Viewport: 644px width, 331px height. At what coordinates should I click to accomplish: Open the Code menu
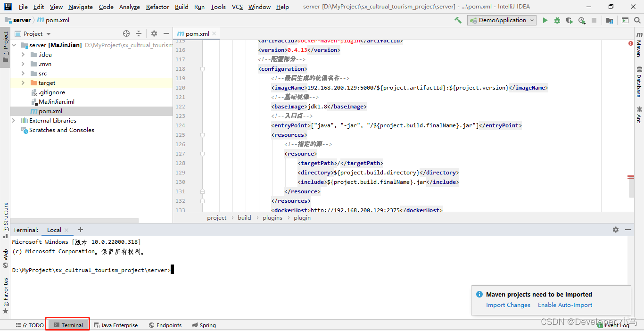[106, 7]
